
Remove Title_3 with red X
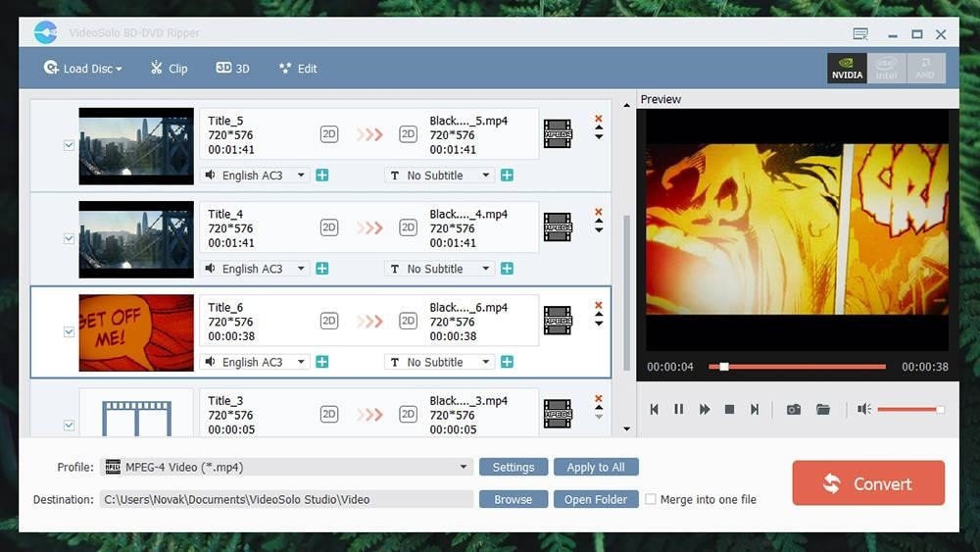(x=598, y=398)
